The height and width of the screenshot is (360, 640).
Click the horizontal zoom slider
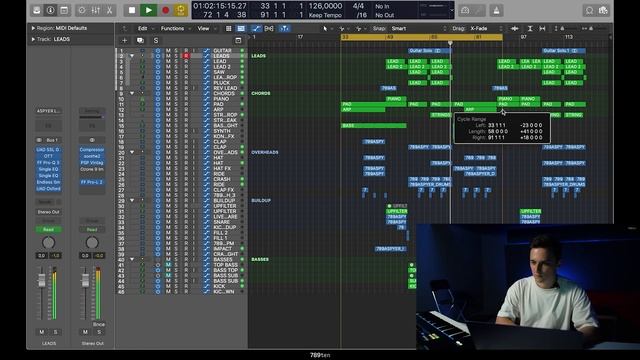coord(593,29)
